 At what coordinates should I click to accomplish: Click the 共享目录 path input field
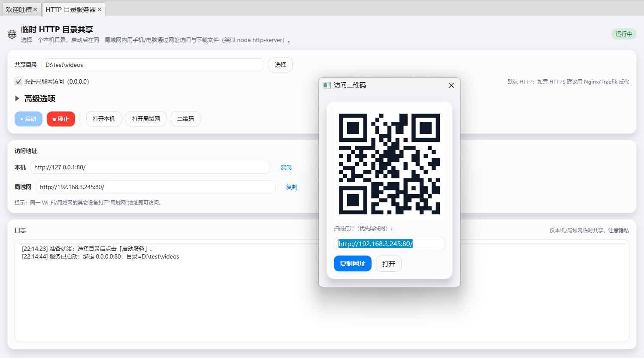pos(152,65)
